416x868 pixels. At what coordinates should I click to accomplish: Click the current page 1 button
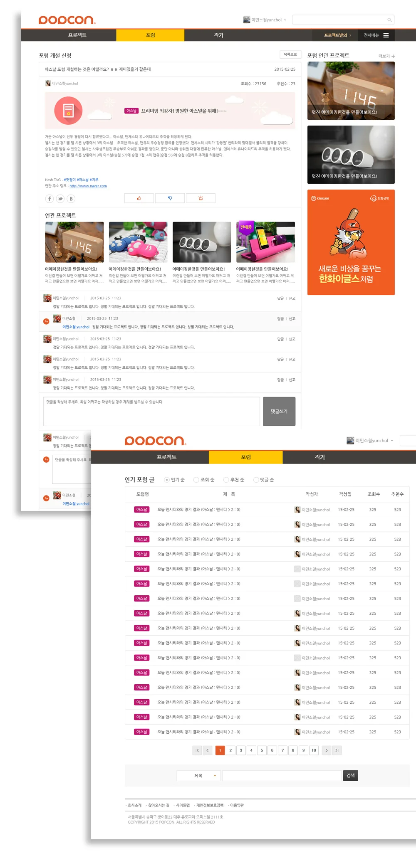(x=220, y=750)
